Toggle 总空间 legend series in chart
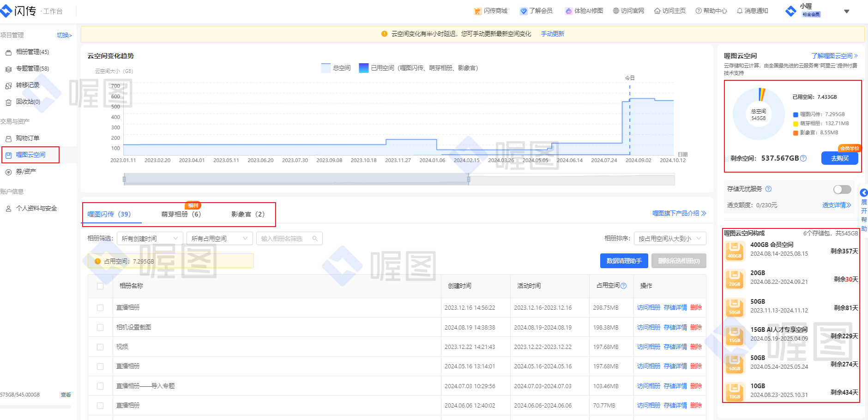The width and height of the screenshot is (868, 420). point(336,68)
